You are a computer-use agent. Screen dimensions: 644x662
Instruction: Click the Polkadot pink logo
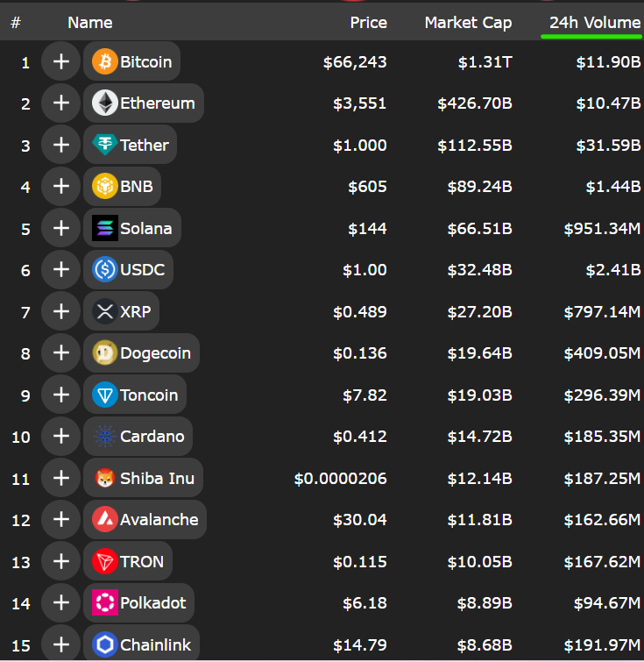pyautogui.click(x=104, y=602)
